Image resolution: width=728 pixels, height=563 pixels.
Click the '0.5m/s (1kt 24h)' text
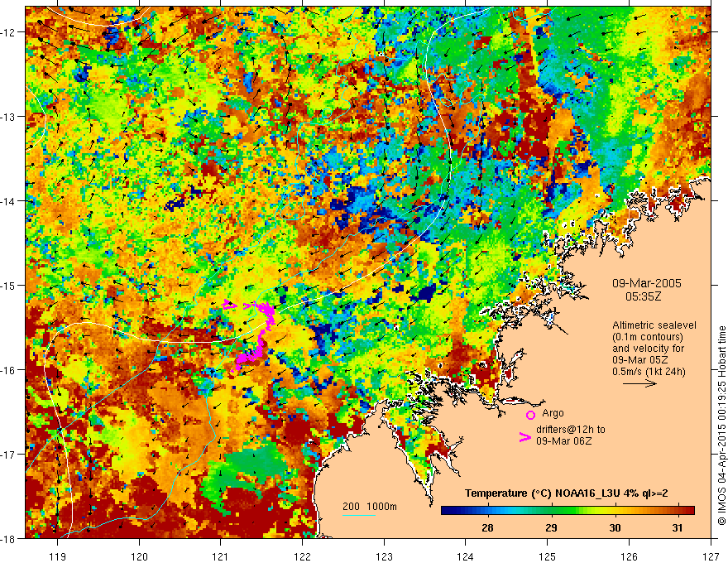[x=649, y=371]
